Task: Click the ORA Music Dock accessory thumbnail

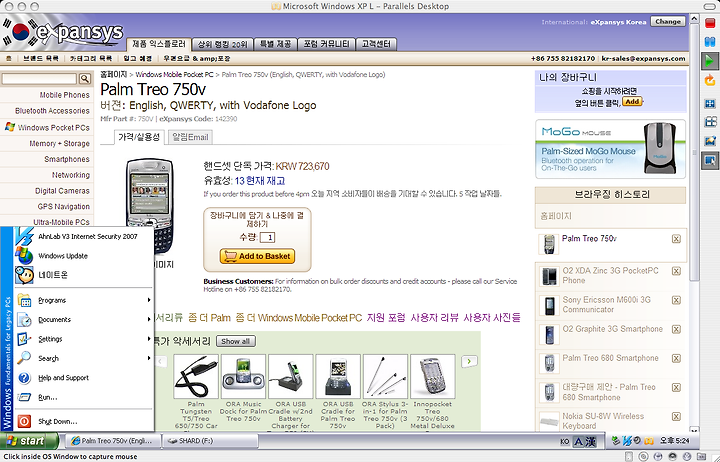Action: pos(243,377)
